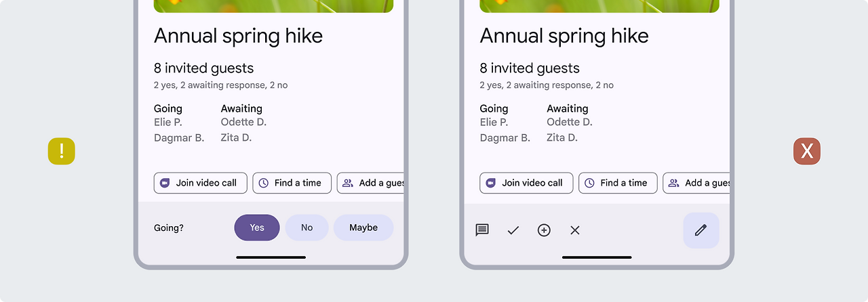Image resolution: width=868 pixels, height=302 pixels.
Task: Tap Find a time chip in right phone
Action: pyautogui.click(x=618, y=183)
